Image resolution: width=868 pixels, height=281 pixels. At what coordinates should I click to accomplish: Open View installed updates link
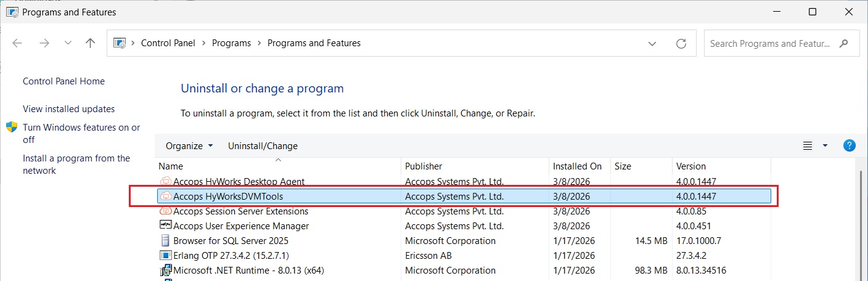coord(68,109)
